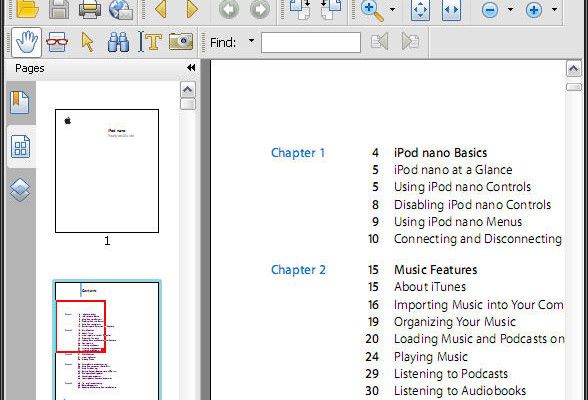This screenshot has width=588, height=400.
Task: Take a snapshot with camera tool
Action: pyautogui.click(x=181, y=41)
